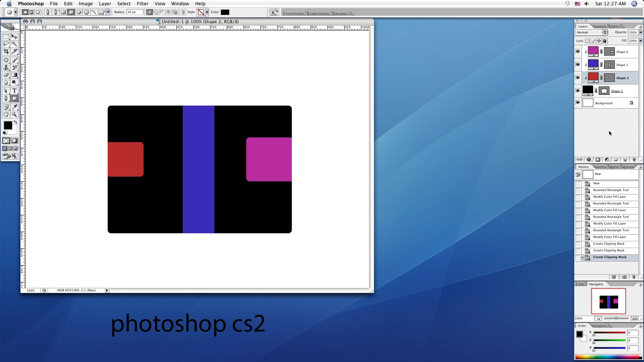The height and width of the screenshot is (362, 644).
Task: Click the Ellipse shape option icon
Action: click(x=79, y=12)
